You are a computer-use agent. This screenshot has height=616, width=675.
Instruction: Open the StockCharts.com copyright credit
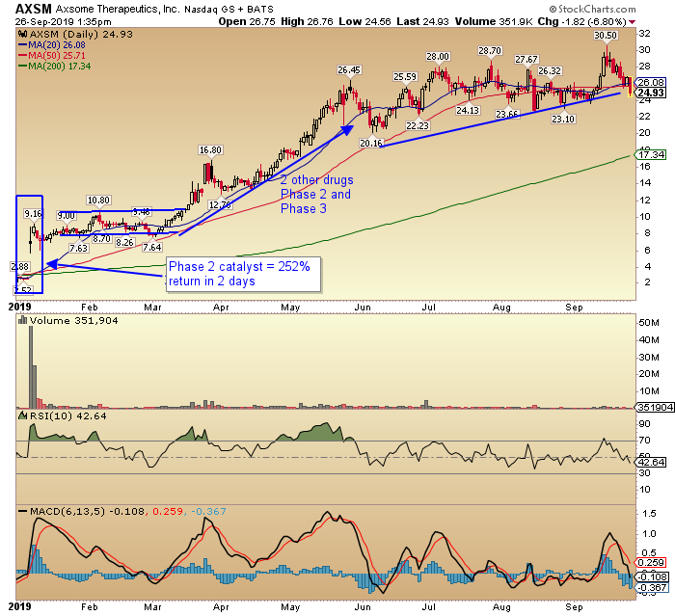pyautogui.click(x=592, y=9)
